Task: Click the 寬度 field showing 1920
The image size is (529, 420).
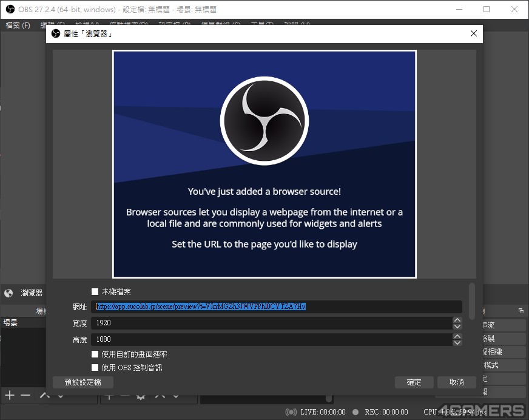Action: [x=272, y=323]
